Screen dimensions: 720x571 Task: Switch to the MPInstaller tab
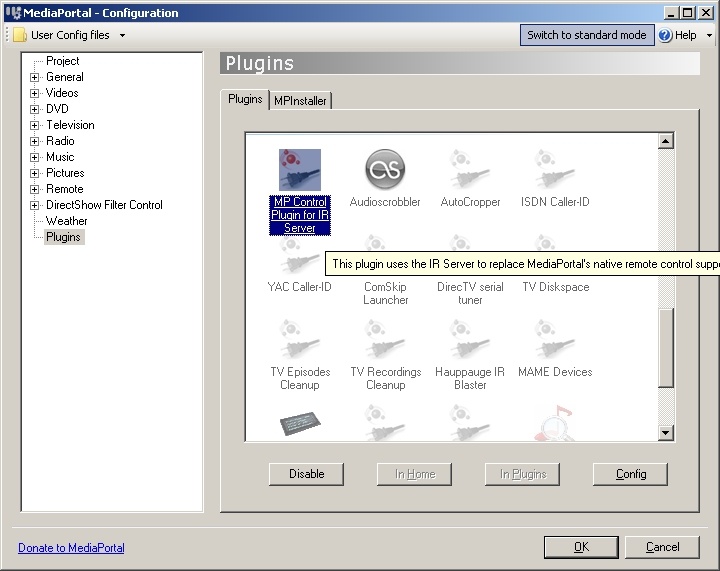pyautogui.click(x=300, y=101)
